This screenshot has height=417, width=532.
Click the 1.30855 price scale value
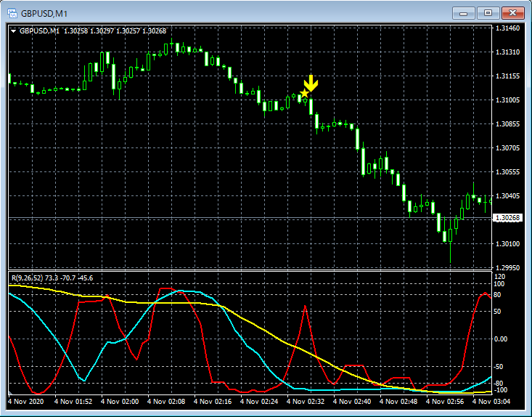(x=507, y=124)
